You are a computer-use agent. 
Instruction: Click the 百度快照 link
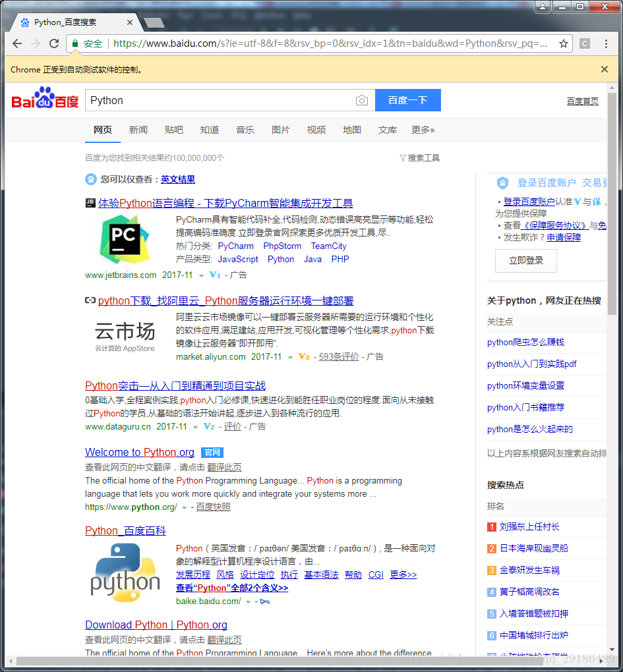point(213,507)
